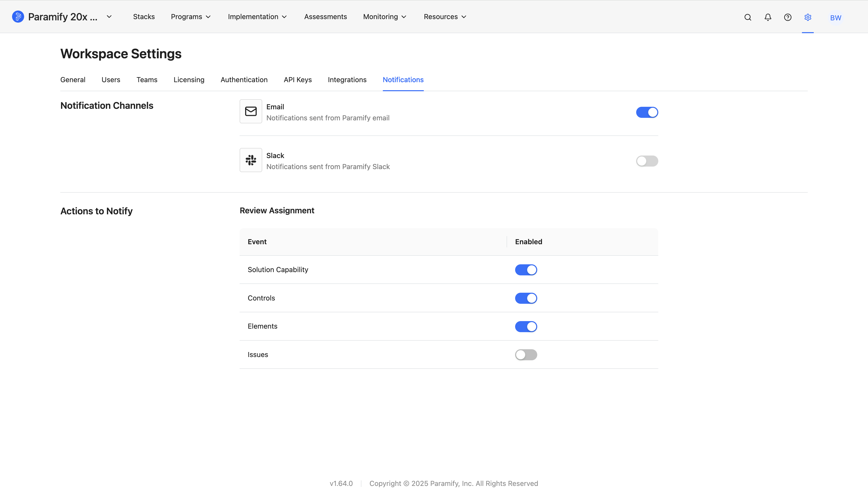Expand the Programs dropdown menu
This screenshot has height=501, width=868.
click(191, 17)
